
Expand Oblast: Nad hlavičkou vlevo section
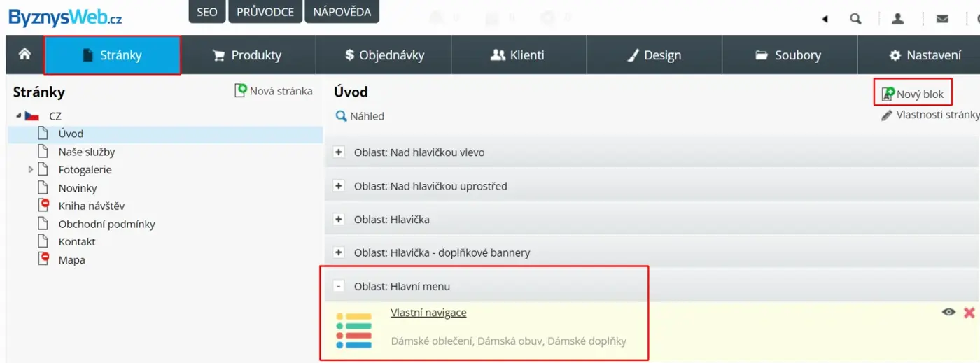[x=339, y=152]
